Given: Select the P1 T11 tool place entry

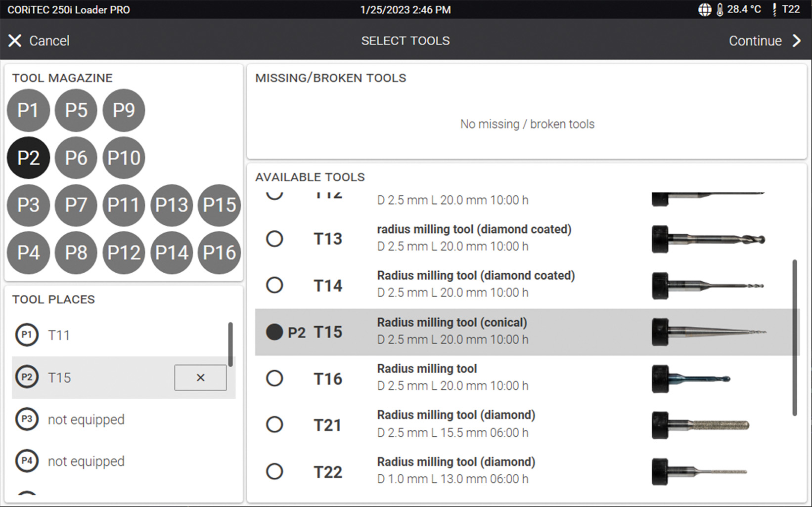Looking at the screenshot, I should pyautogui.click(x=58, y=336).
